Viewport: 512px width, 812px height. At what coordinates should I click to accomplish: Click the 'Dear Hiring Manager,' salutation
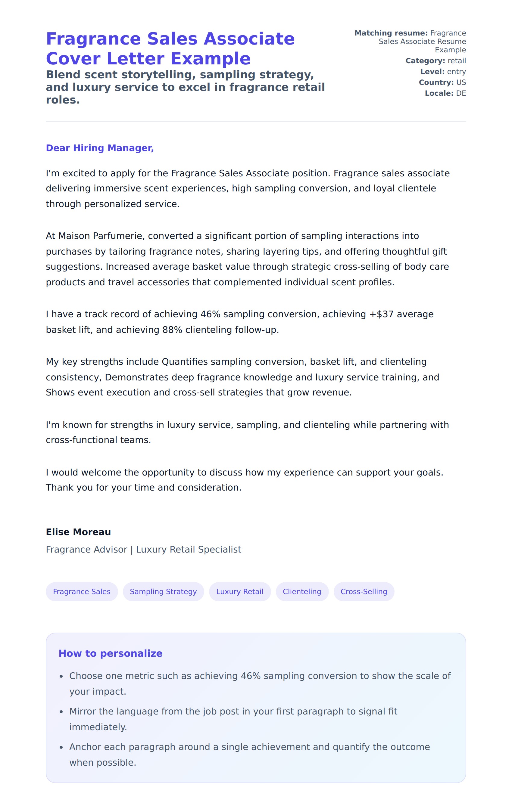click(x=100, y=148)
